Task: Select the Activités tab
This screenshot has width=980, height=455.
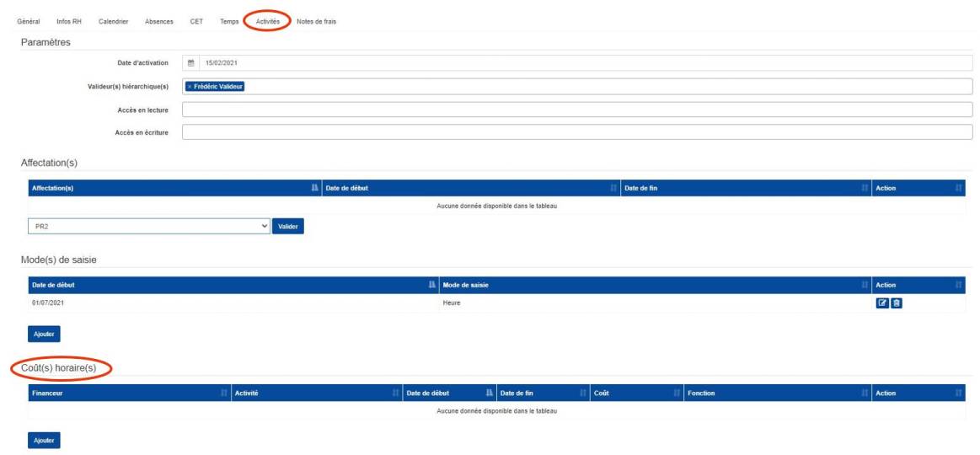Action: 267,21
